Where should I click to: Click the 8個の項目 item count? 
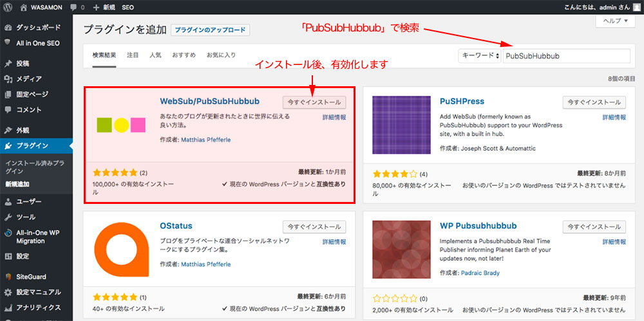pos(622,78)
